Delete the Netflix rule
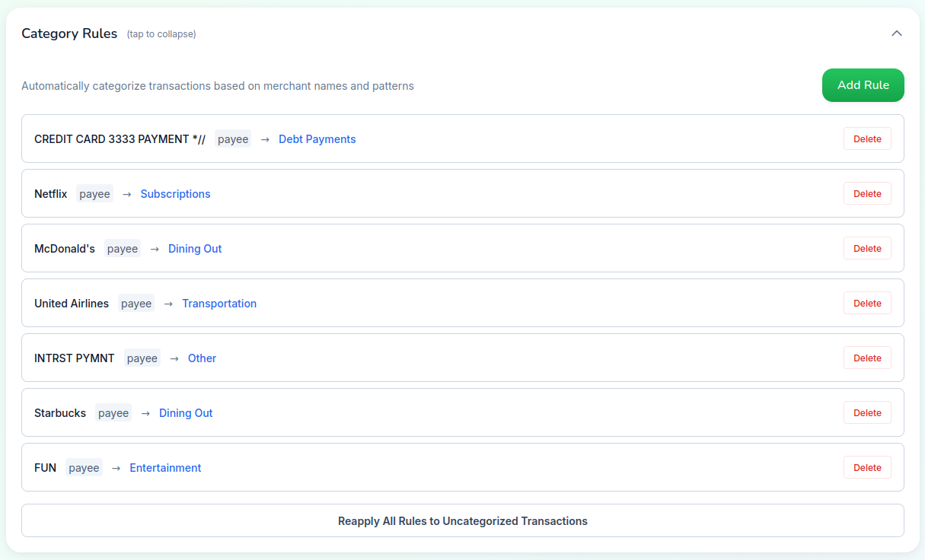925x560 pixels. pyautogui.click(x=867, y=193)
